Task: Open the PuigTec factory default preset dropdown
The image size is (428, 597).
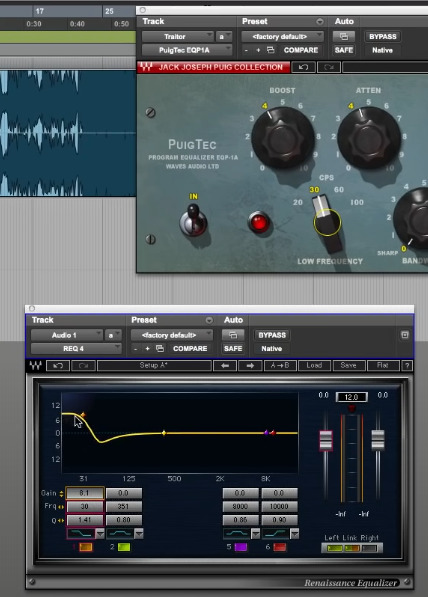Action: coord(283,37)
